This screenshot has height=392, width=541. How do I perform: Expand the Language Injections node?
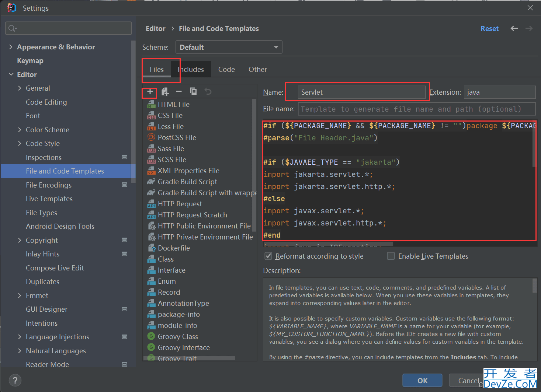click(x=20, y=337)
